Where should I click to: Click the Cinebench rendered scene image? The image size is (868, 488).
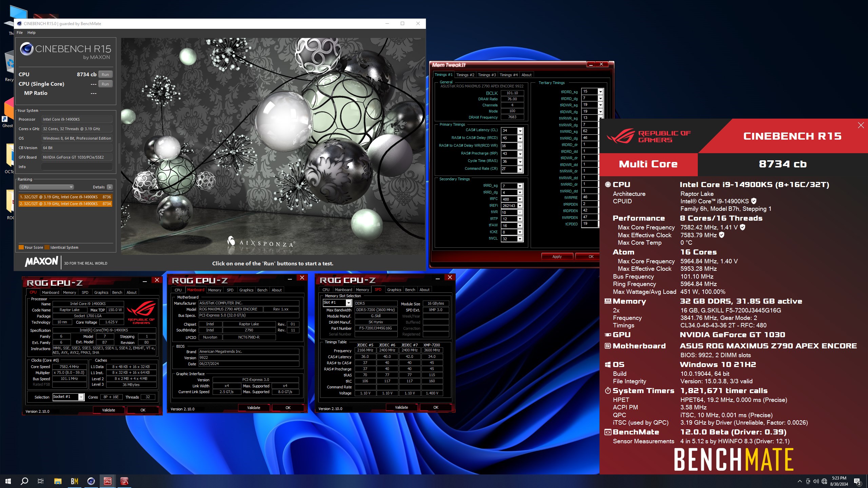[273, 146]
